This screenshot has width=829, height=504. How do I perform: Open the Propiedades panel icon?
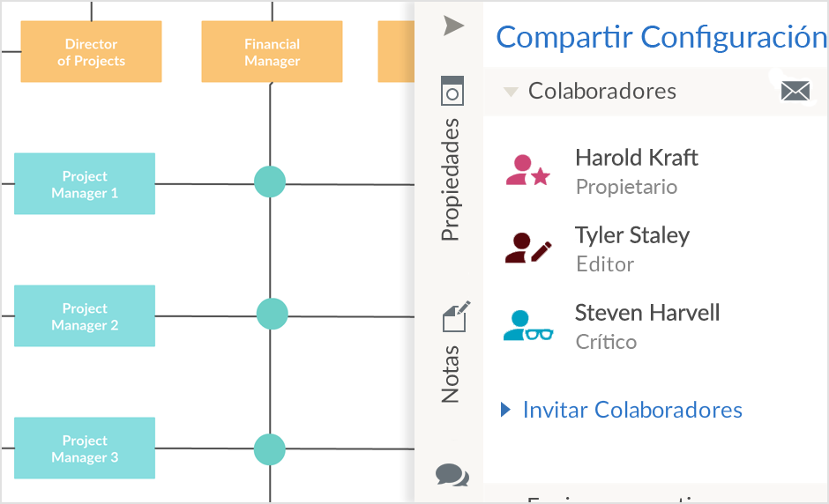click(x=452, y=91)
